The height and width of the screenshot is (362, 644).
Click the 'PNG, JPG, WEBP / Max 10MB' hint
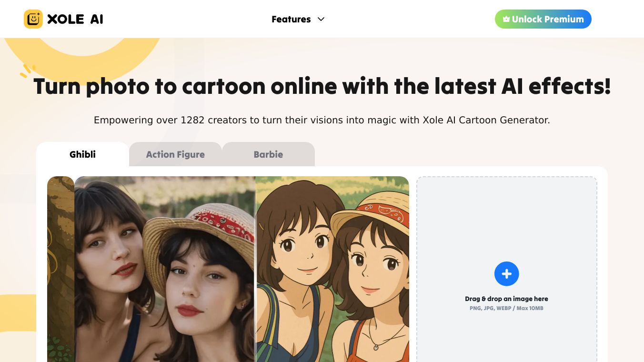[506, 308]
